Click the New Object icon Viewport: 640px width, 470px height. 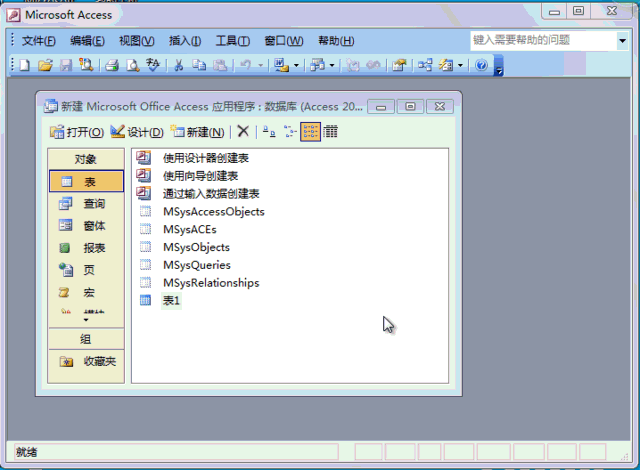[446, 65]
